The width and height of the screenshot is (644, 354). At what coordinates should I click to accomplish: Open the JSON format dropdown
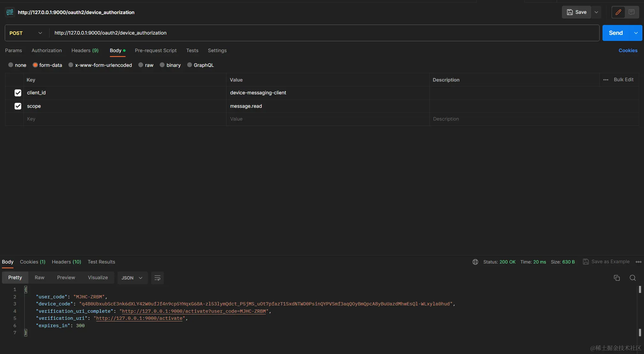132,278
